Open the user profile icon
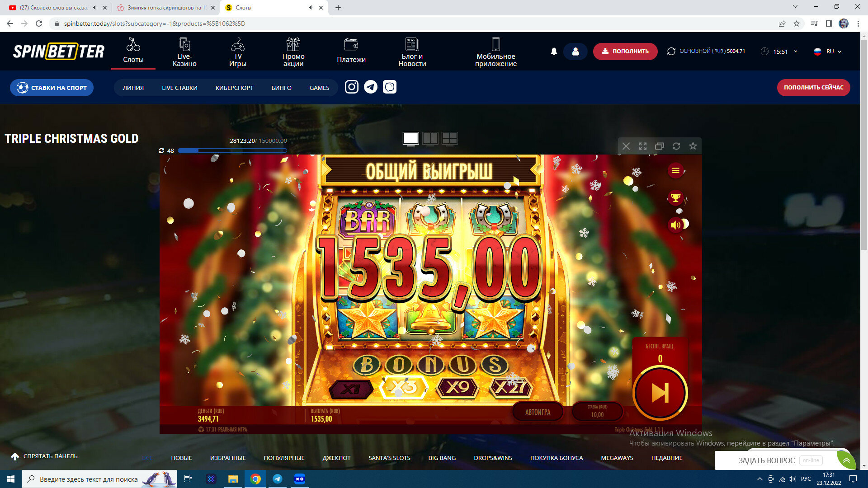 pos(575,52)
